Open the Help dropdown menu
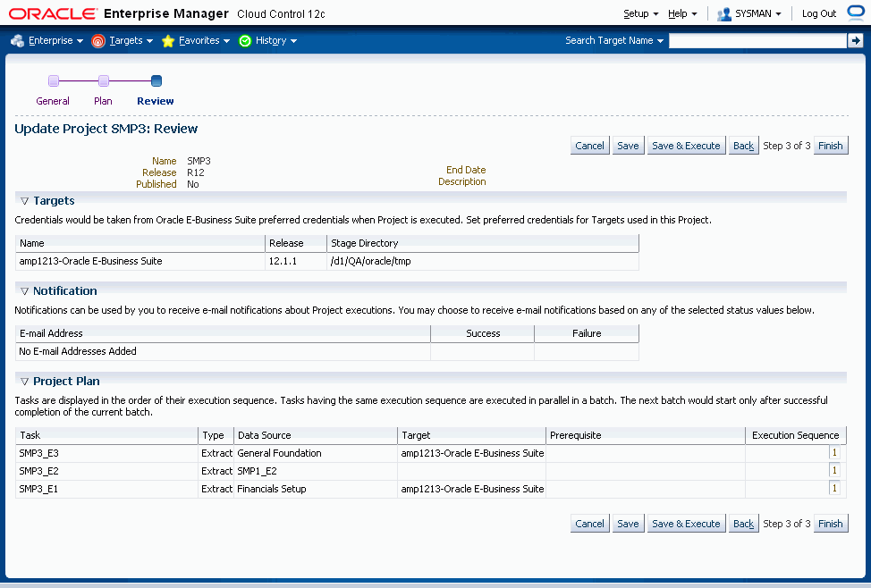 [x=682, y=14]
